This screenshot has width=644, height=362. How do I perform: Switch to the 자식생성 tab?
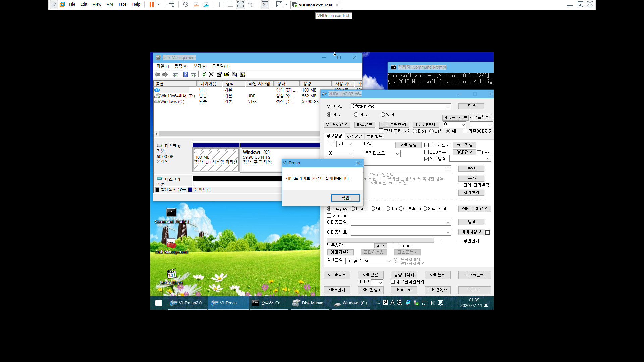point(354,136)
